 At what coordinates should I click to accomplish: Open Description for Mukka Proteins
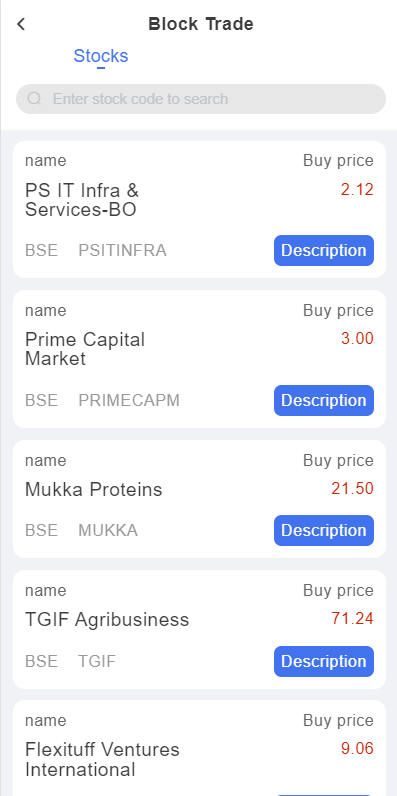(324, 530)
